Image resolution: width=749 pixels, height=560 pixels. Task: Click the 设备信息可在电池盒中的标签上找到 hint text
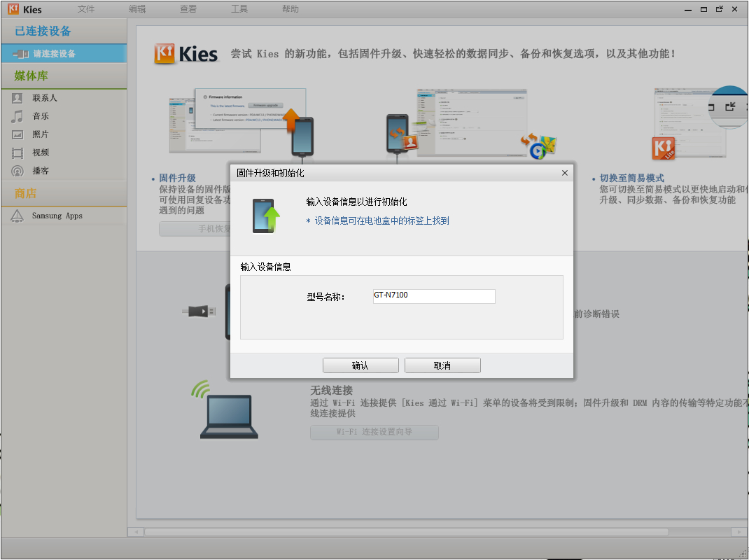click(x=381, y=220)
